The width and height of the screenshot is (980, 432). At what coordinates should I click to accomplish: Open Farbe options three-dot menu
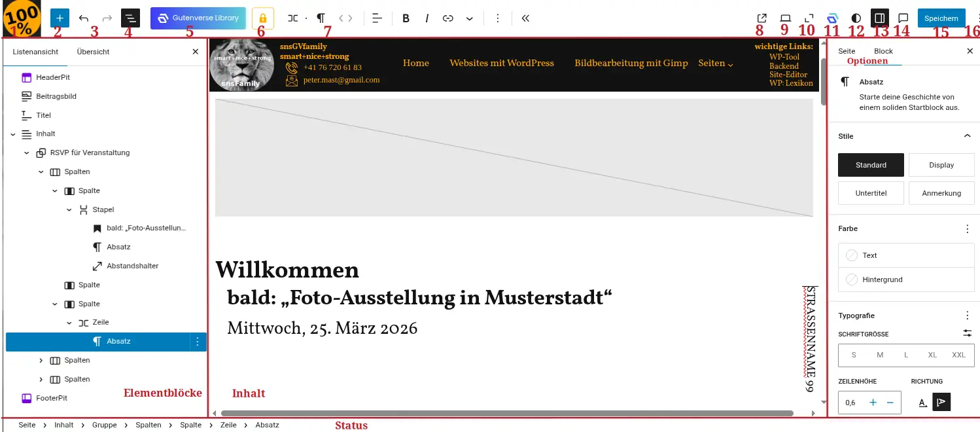967,228
